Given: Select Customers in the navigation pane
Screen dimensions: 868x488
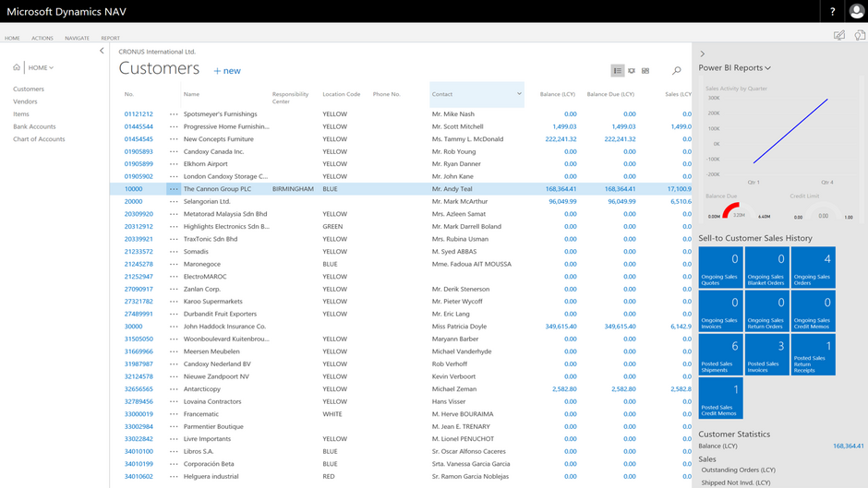Looking at the screenshot, I should 29,89.
